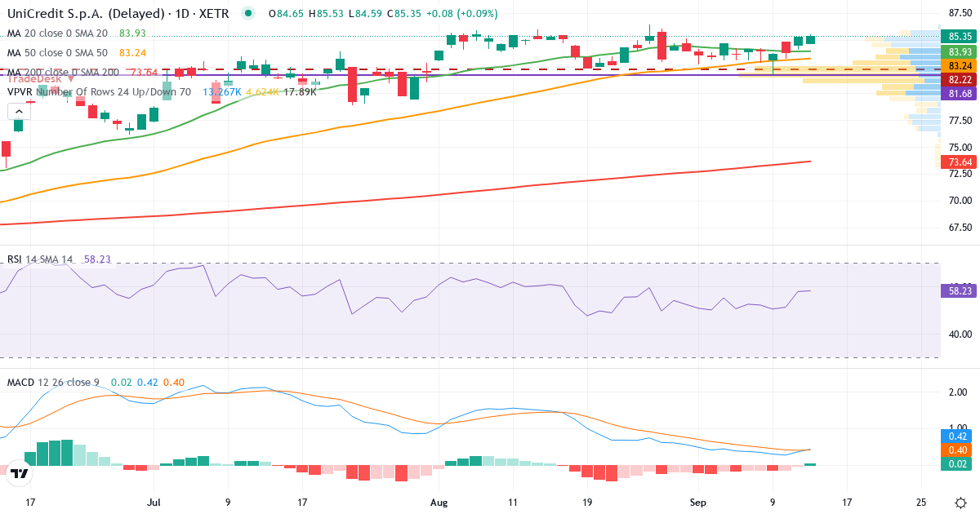
Task: Click the Sep date on time axis
Action: coord(699,502)
